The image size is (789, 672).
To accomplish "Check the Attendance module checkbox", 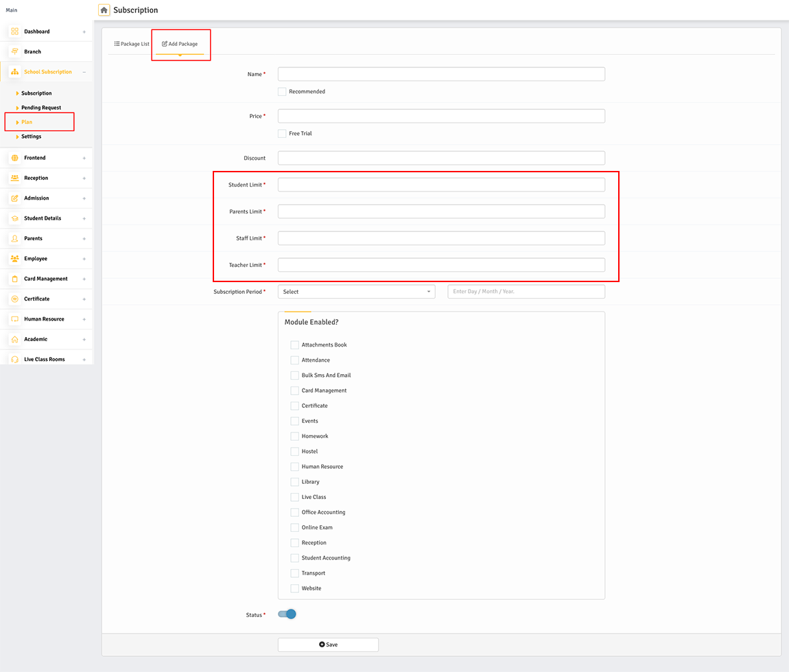I will pos(294,360).
